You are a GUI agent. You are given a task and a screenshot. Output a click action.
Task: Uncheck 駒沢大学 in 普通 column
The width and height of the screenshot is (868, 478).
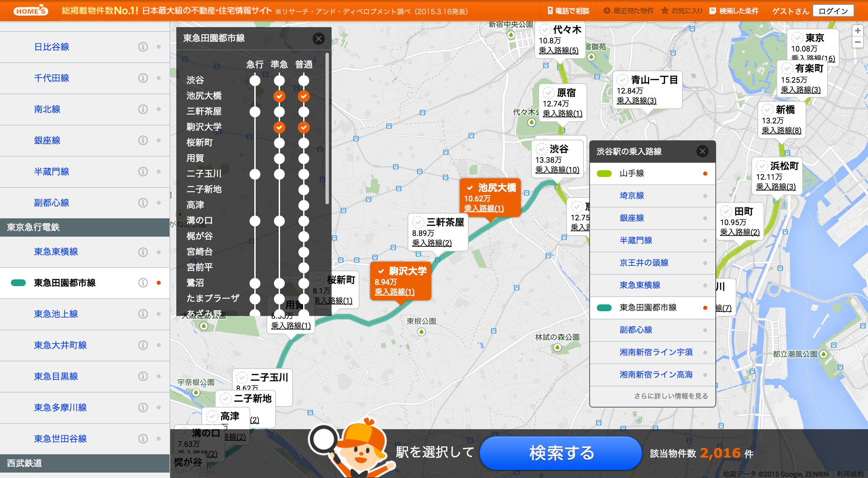coord(303,127)
